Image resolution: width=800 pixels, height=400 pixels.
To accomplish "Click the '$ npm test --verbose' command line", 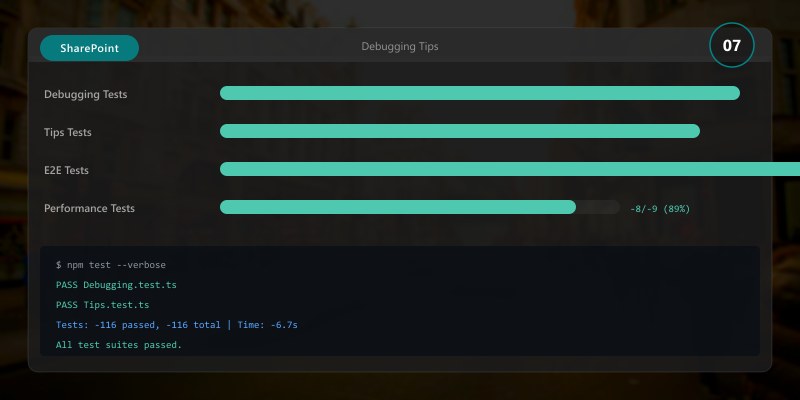I will point(111,265).
